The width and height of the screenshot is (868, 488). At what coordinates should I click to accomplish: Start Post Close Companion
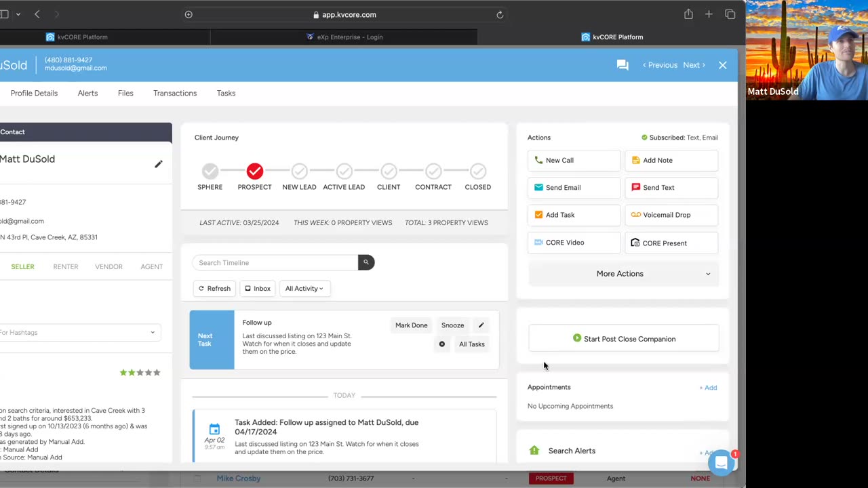point(623,339)
